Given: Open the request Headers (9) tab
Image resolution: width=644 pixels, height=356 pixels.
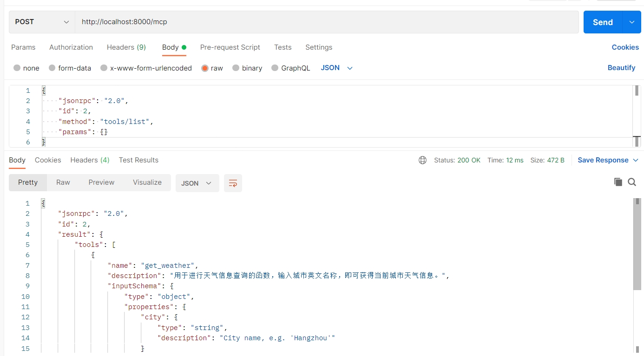Looking at the screenshot, I should 126,47.
